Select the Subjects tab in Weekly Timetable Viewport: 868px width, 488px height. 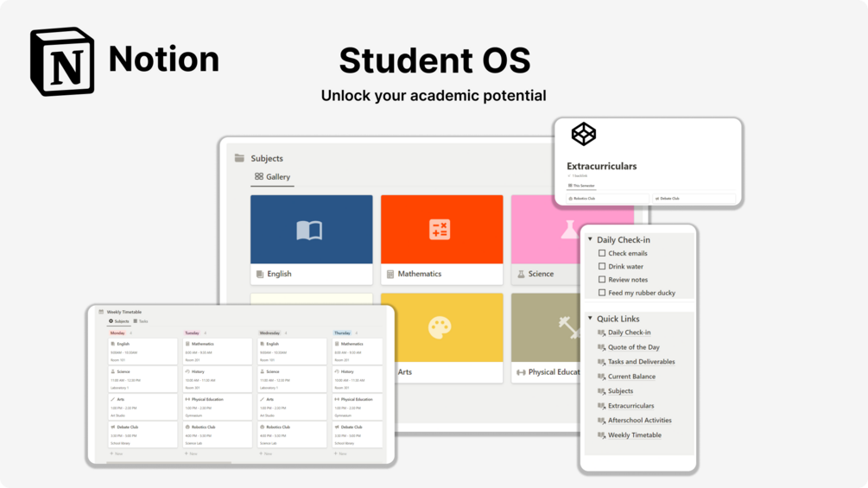119,321
